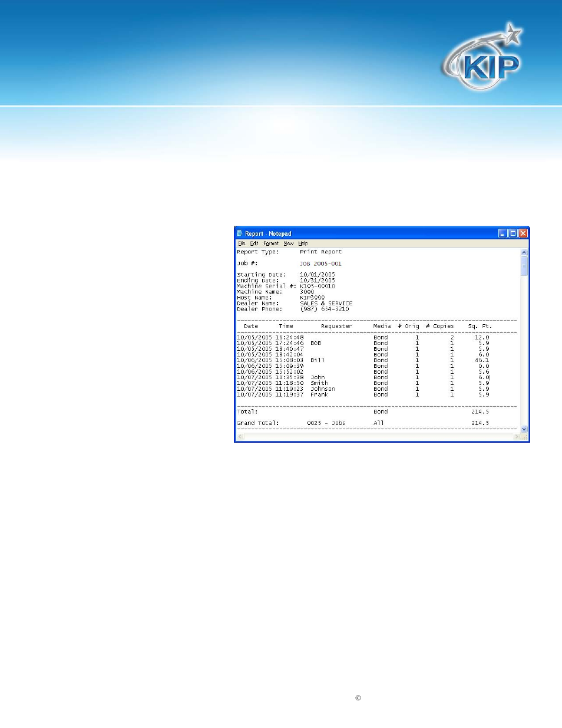The height and width of the screenshot is (728, 562).
Task: Click requester name 'BOB'
Action: (x=316, y=343)
